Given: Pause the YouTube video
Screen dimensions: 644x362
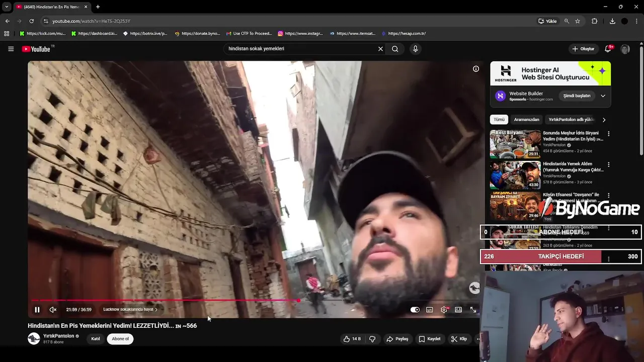Looking at the screenshot, I should coord(37,310).
